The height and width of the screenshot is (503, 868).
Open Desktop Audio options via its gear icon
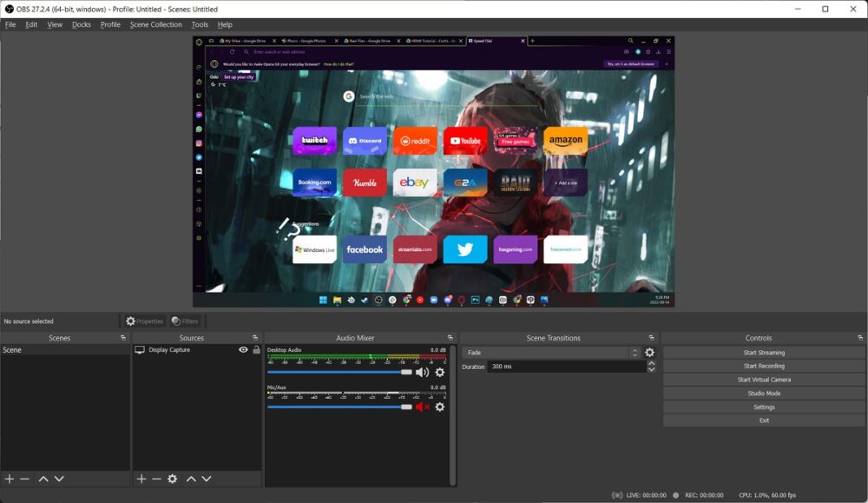440,372
